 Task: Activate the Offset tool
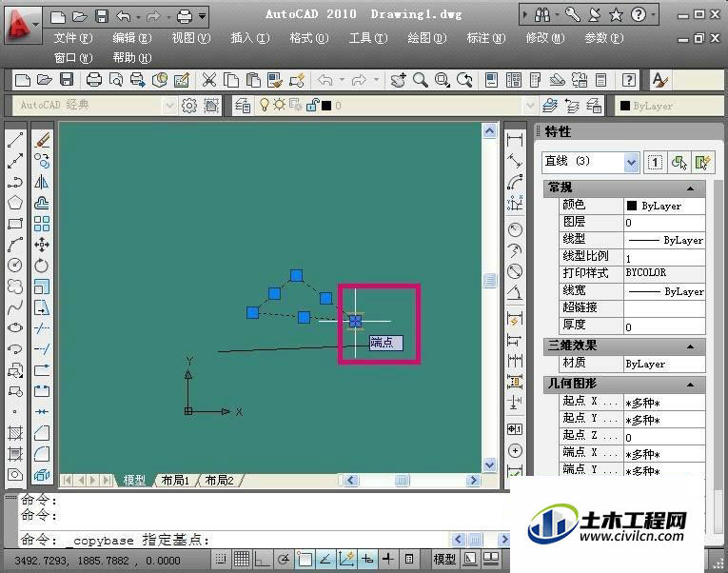click(42, 203)
